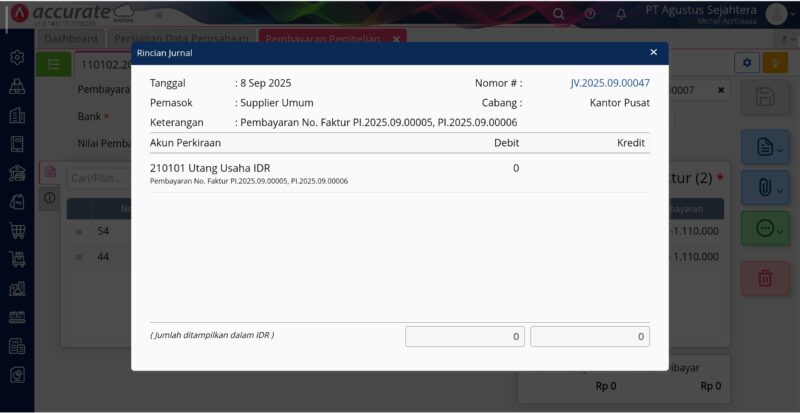Expand the blue document actions dropdown

(765, 147)
